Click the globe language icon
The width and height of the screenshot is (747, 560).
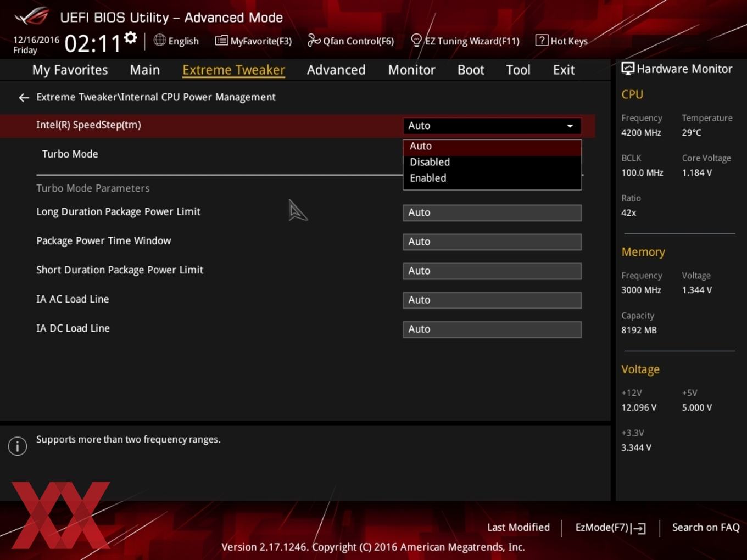pos(159,40)
